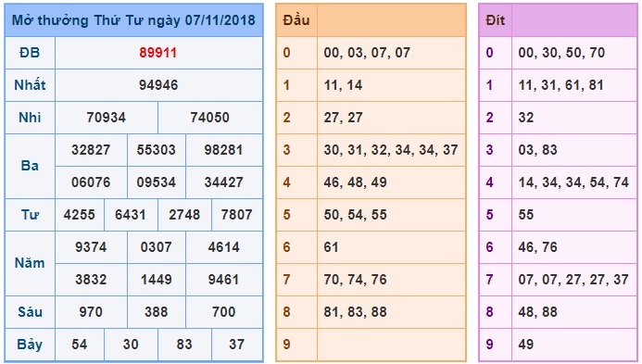Click the Đầu row 0 values
Viewport: 642px width, 364px height.
(367, 53)
